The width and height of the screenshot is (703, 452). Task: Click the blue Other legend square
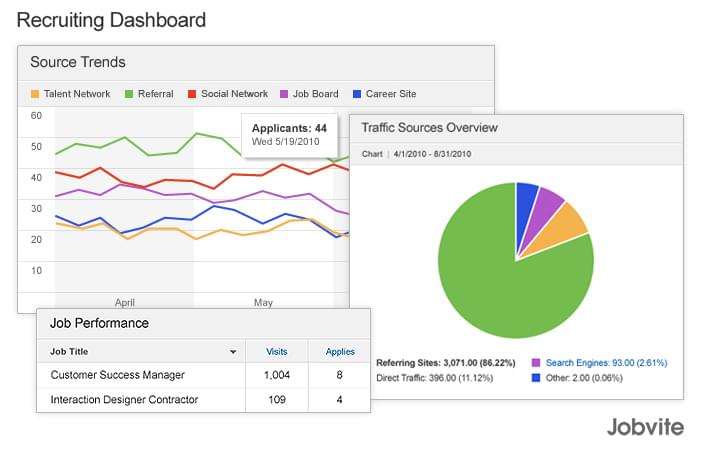[536, 378]
